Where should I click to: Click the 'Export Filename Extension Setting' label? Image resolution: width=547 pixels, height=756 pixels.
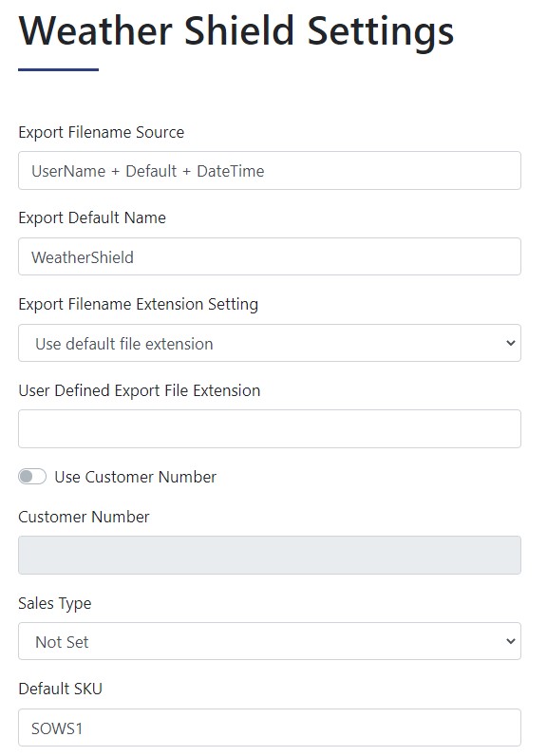tap(139, 304)
